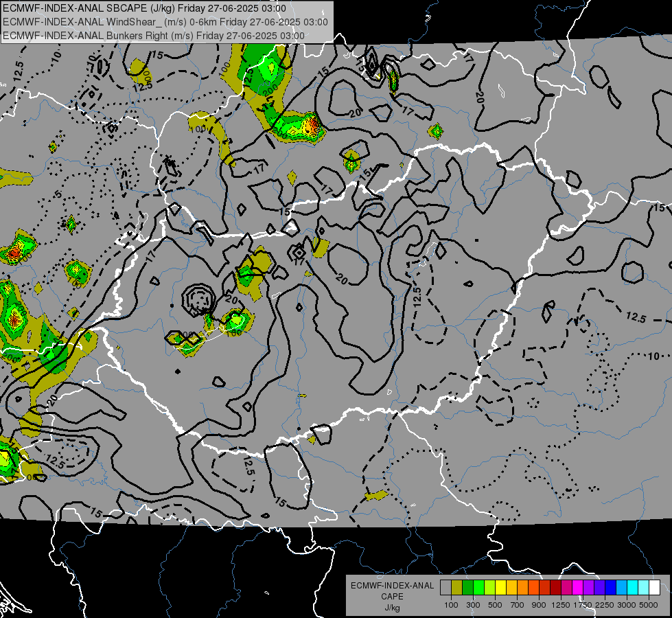Select the gray legend swatch below 100
This screenshot has width=672, height=618.
click(445, 587)
